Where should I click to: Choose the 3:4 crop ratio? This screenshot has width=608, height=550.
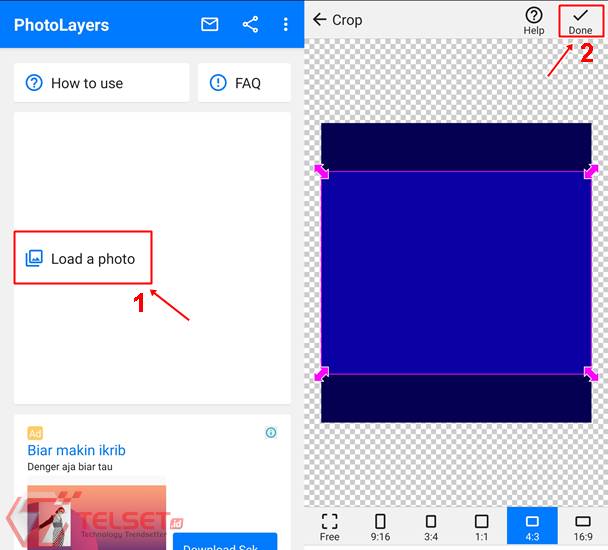[431, 527]
